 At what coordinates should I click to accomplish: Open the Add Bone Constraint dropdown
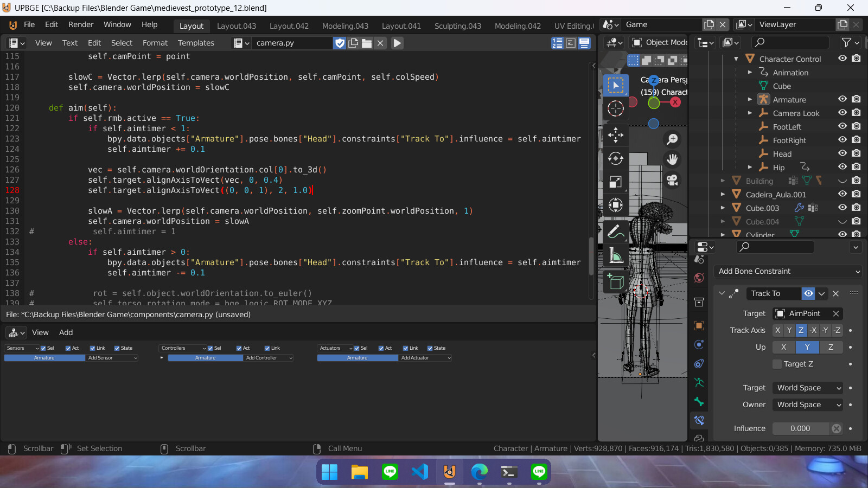tap(789, 271)
